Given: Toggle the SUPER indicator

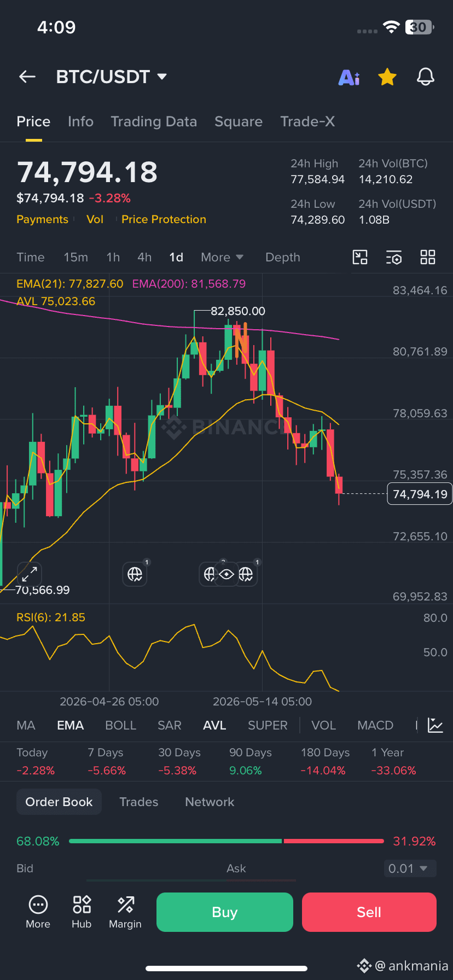Looking at the screenshot, I should (268, 725).
